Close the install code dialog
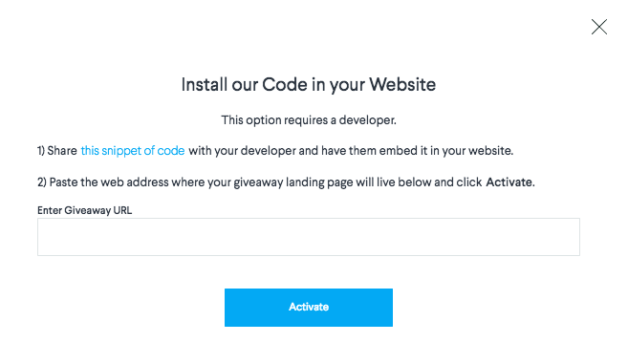Screen dimensions: 628x364 click(599, 27)
